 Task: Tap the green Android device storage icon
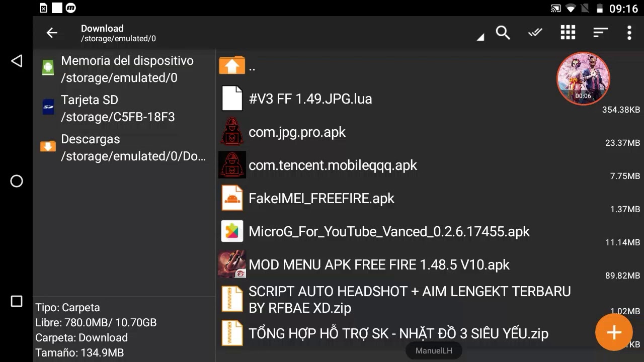(48, 67)
